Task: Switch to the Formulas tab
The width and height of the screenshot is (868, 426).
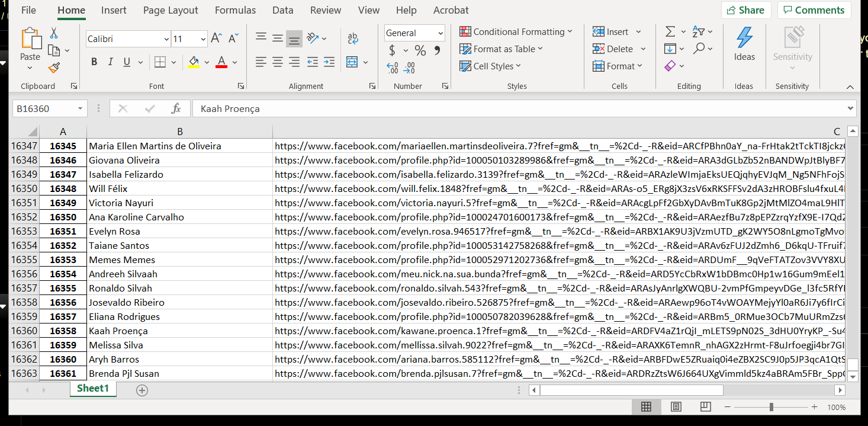Action: (235, 10)
